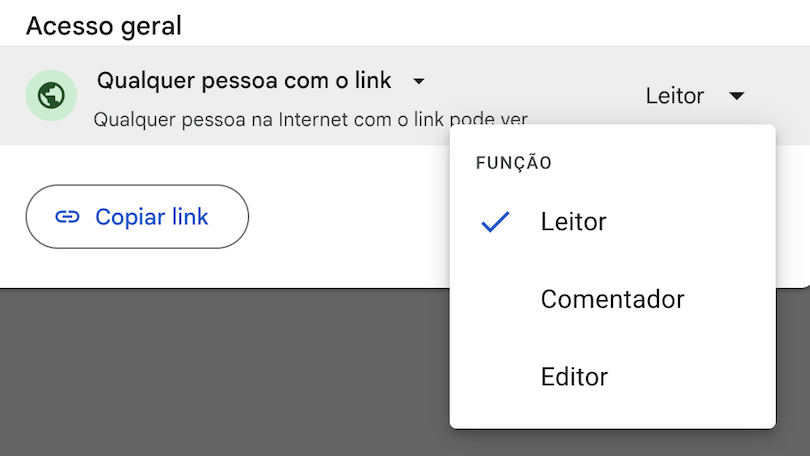This screenshot has width=810, height=456.
Task: Click the green globe access icon
Action: [50, 96]
